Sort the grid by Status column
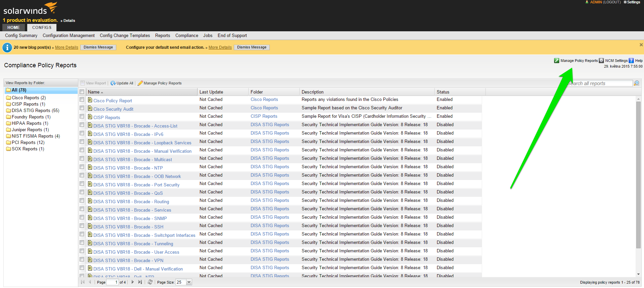This screenshot has width=644, height=288. [460, 92]
